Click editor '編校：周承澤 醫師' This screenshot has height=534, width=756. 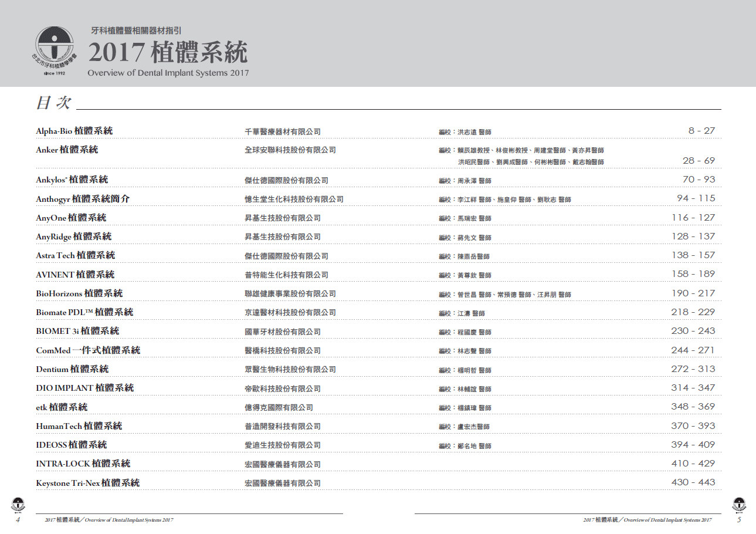point(465,181)
